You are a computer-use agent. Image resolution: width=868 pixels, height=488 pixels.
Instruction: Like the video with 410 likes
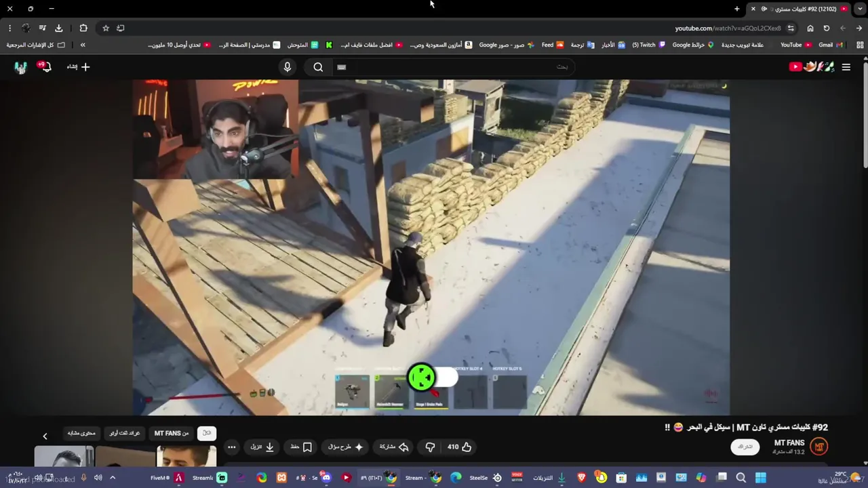click(x=459, y=447)
